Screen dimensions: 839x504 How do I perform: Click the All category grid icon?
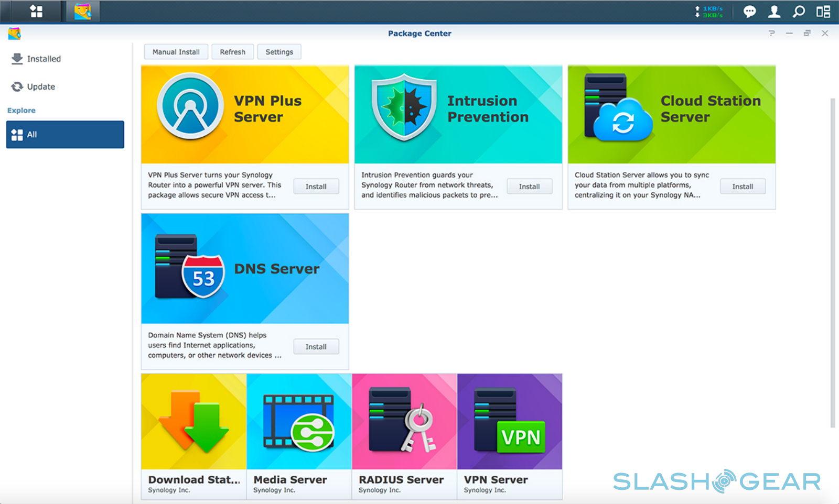pos(17,135)
